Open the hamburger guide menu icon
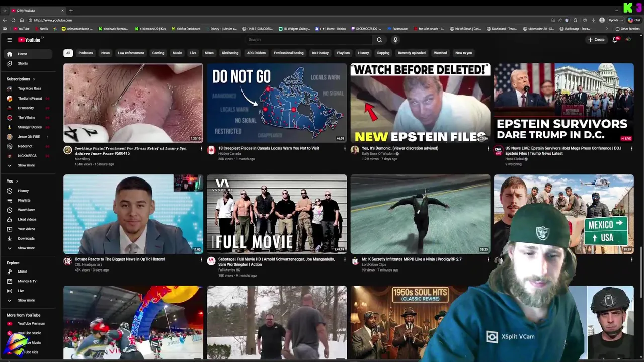This screenshot has width=644, height=362. click(x=9, y=40)
